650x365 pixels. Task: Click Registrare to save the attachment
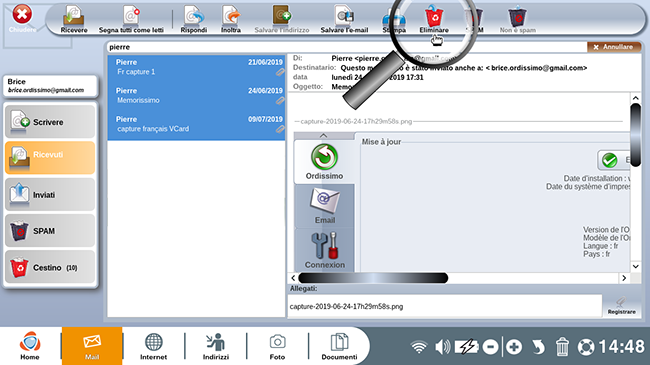(621, 306)
